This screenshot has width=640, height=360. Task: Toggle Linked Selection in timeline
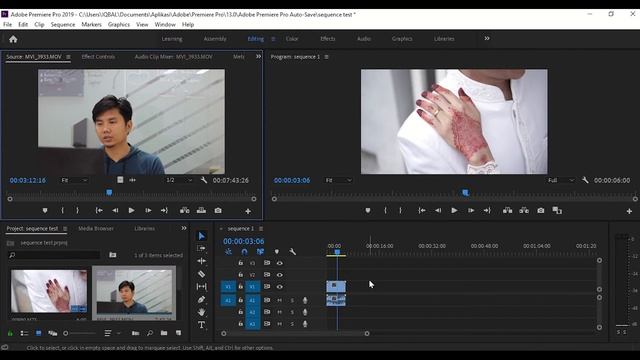click(260, 252)
